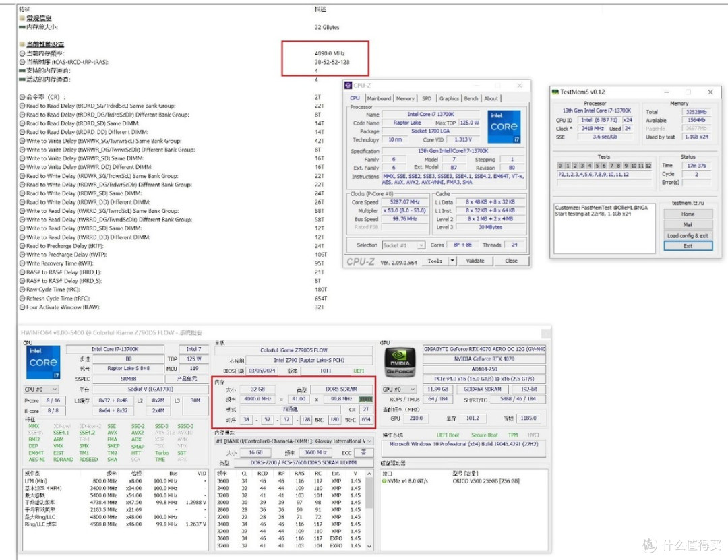
Task: Click the Multiplier x 53.0 field in CPU-Z
Action: (405, 210)
